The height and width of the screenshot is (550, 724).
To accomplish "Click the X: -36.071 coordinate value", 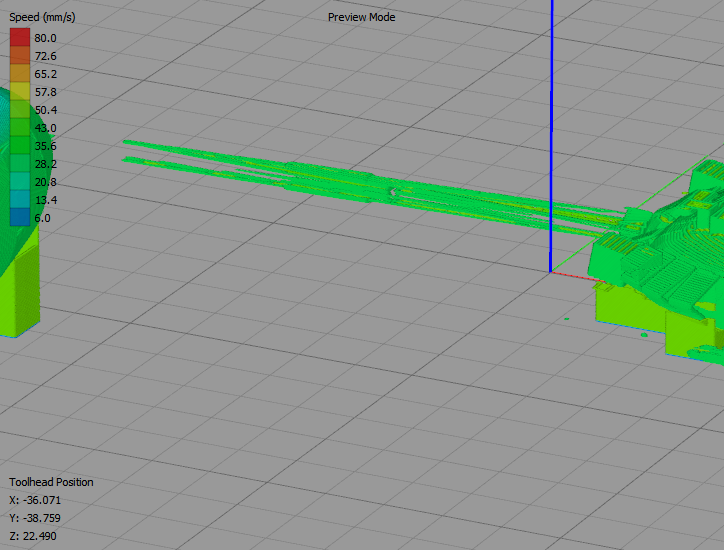I will (35, 500).
